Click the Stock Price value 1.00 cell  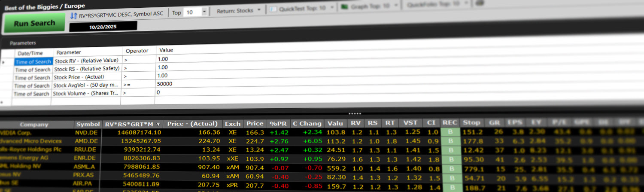pos(164,76)
